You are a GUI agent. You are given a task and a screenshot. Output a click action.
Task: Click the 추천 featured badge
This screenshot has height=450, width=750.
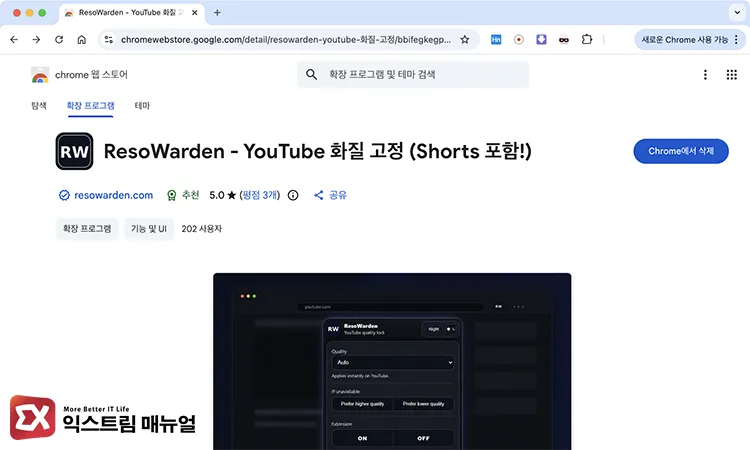pyautogui.click(x=183, y=195)
